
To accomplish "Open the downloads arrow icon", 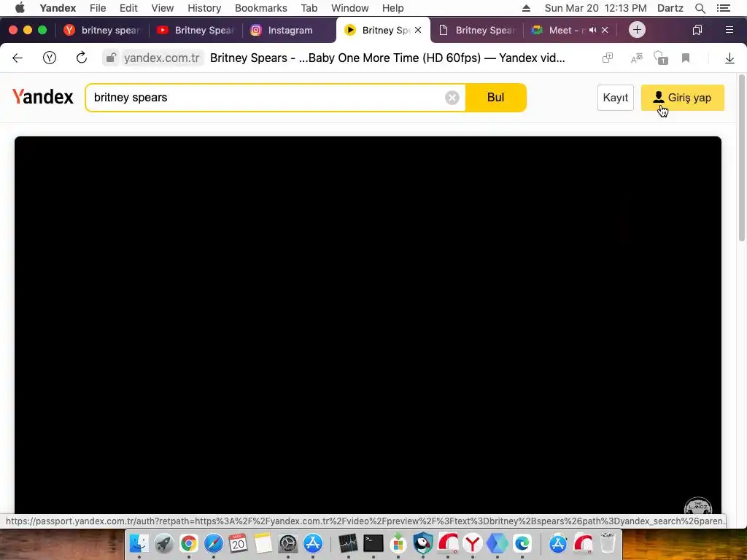I will coord(729,58).
